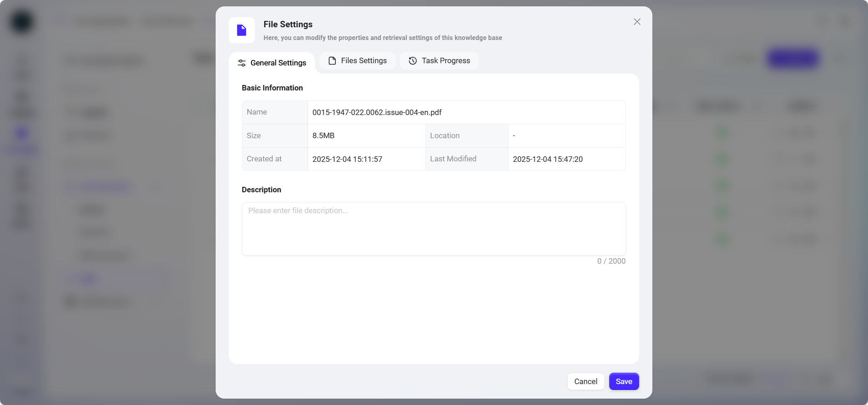868x405 pixels.
Task: Click the sliders icon on General Settings
Action: click(242, 63)
